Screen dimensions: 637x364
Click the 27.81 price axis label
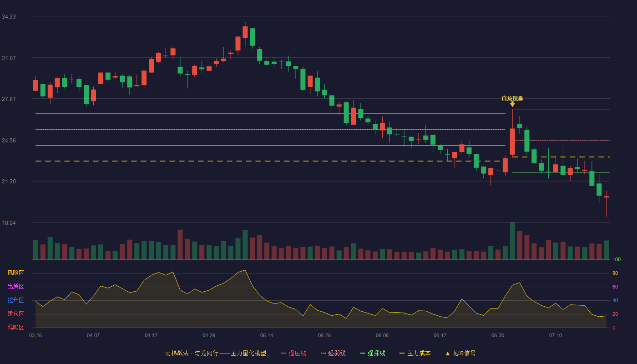point(9,99)
